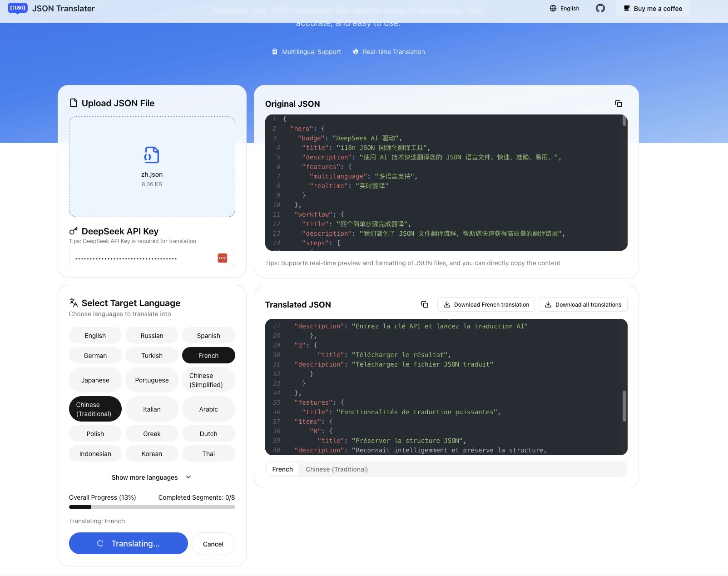
Task: Toggle German target language
Action: [95, 355]
